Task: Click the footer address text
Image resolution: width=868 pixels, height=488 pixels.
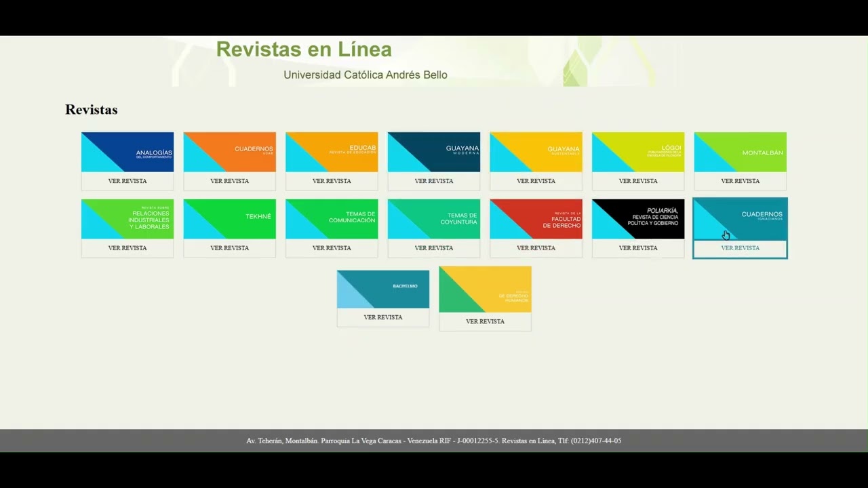Action: (434, 441)
